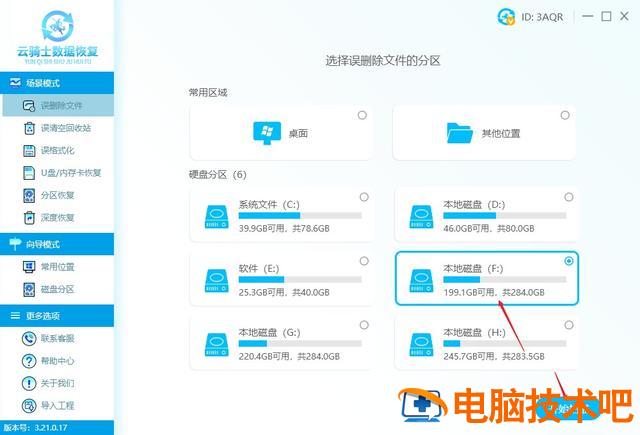Select the 本地磁盘 (F:) radio button
Screen dimensions: 640x435
[x=569, y=261]
